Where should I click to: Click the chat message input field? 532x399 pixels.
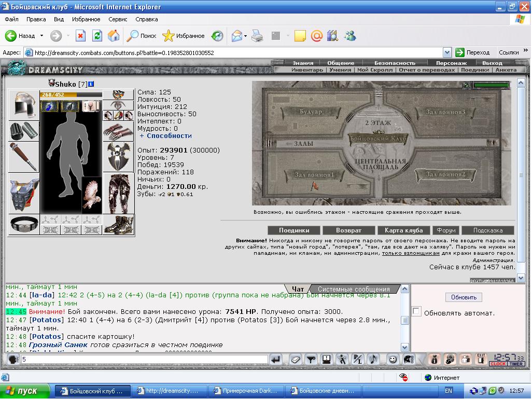coord(145,359)
